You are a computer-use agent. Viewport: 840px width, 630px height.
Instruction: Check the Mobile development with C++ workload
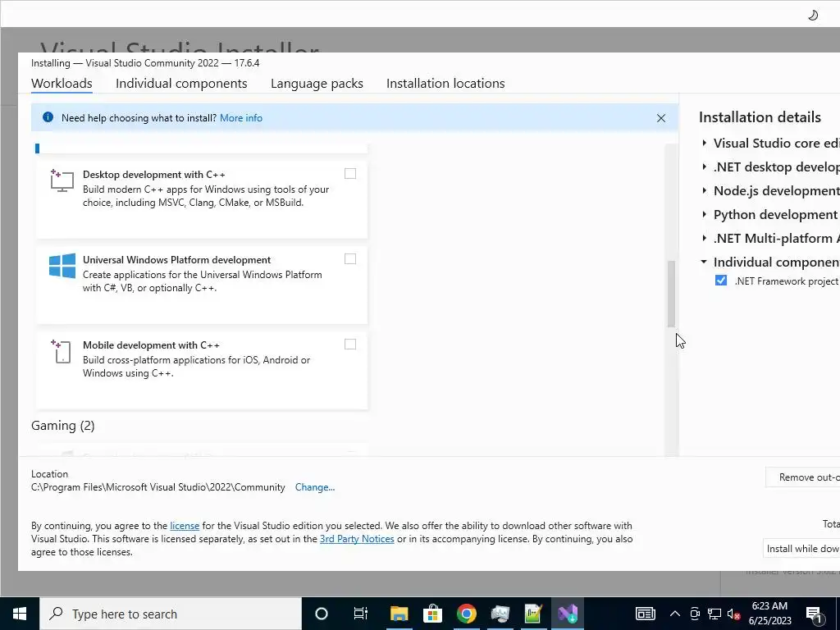pyautogui.click(x=349, y=344)
